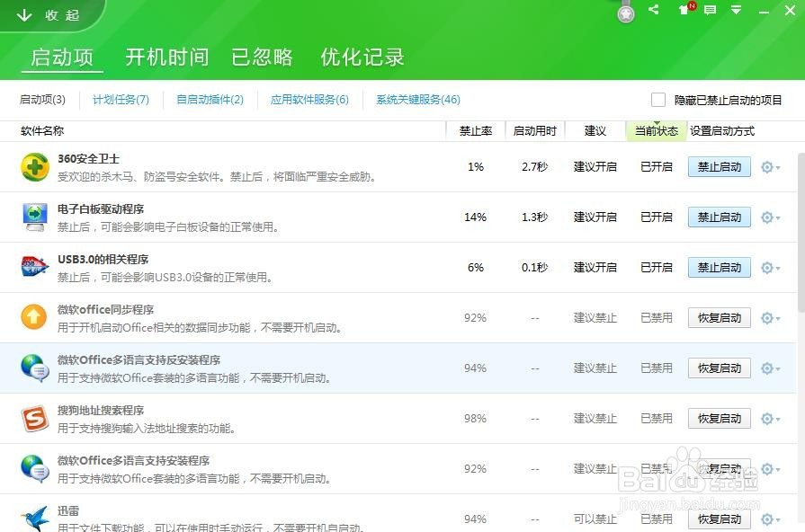Collapse panel with the 收起 arrow
Viewport: 805px width, 532px height.
[x=48, y=15]
